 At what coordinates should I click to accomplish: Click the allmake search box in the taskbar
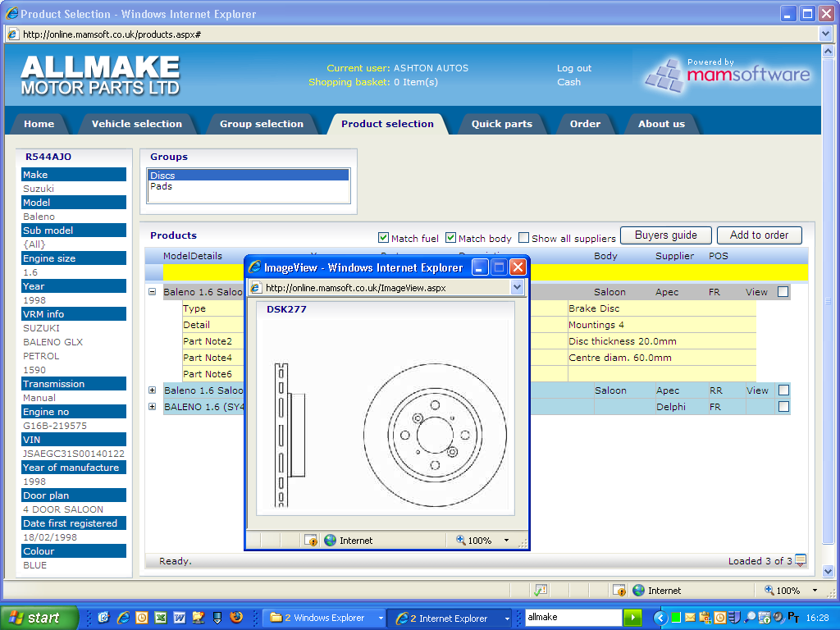573,617
